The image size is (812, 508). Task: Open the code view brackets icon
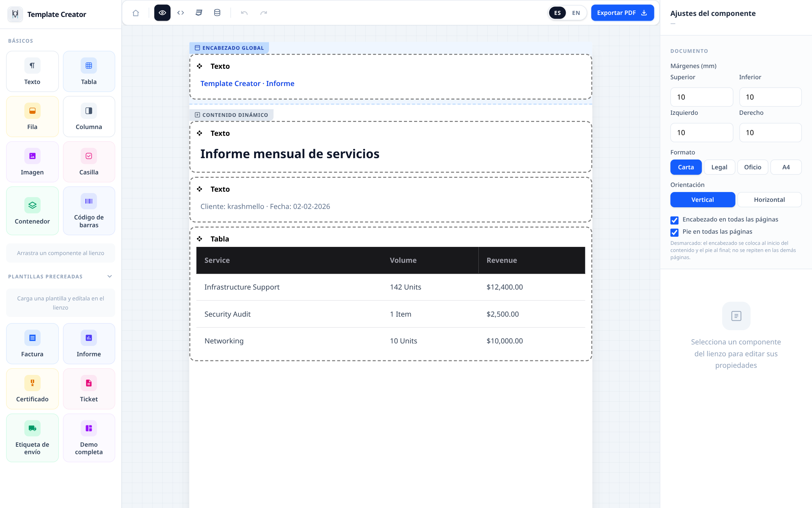click(181, 13)
